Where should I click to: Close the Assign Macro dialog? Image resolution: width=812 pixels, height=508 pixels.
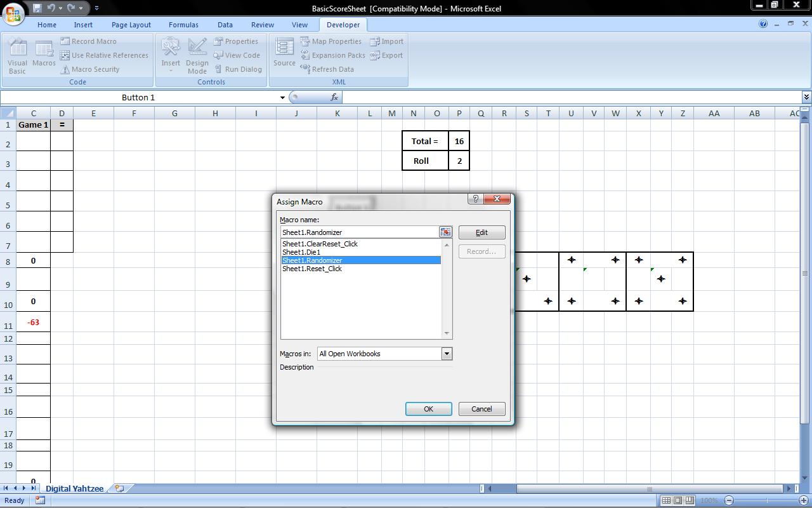click(x=497, y=199)
